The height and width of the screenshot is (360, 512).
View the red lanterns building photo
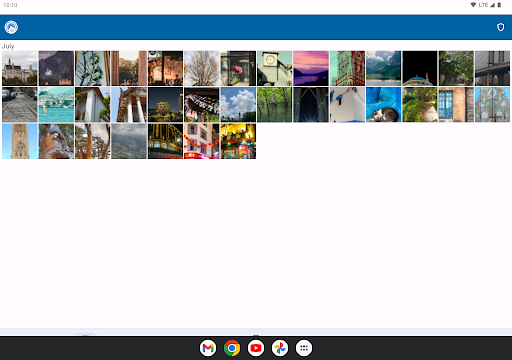[x=202, y=141]
